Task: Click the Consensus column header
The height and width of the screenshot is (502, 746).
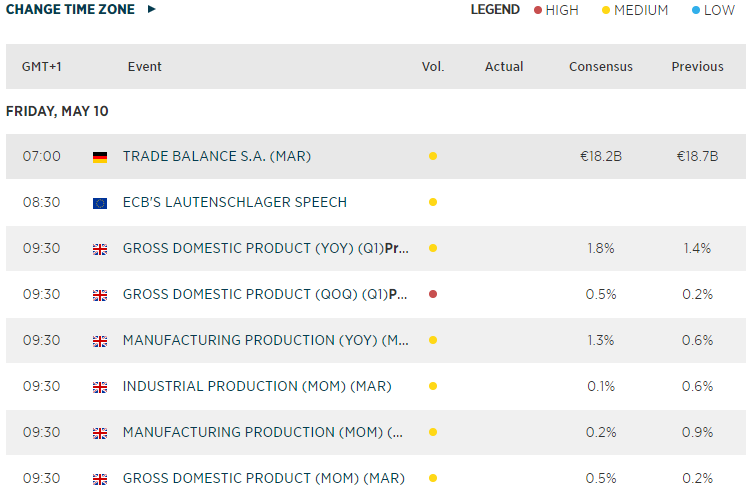Action: [x=601, y=67]
